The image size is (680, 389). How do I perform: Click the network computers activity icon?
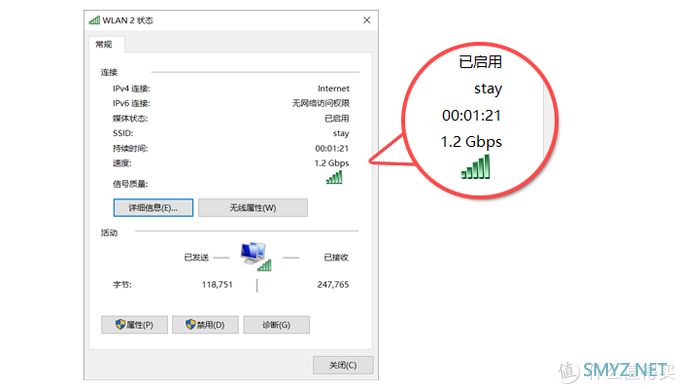coord(256,256)
